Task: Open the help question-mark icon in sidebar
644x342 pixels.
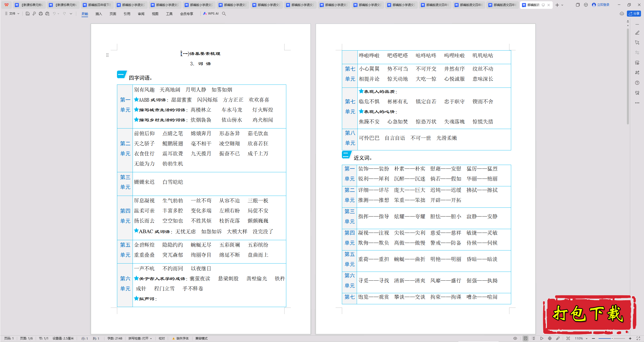Action: pyautogui.click(x=637, y=83)
